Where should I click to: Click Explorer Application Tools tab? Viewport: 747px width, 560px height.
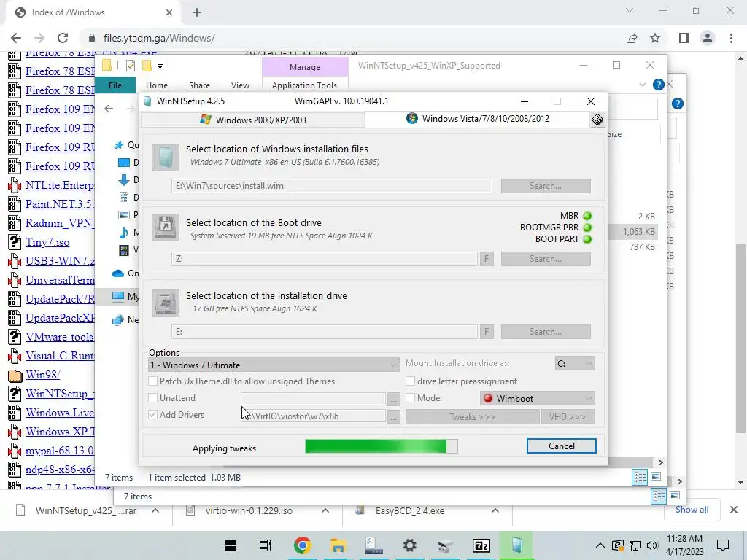pyautogui.click(x=304, y=85)
